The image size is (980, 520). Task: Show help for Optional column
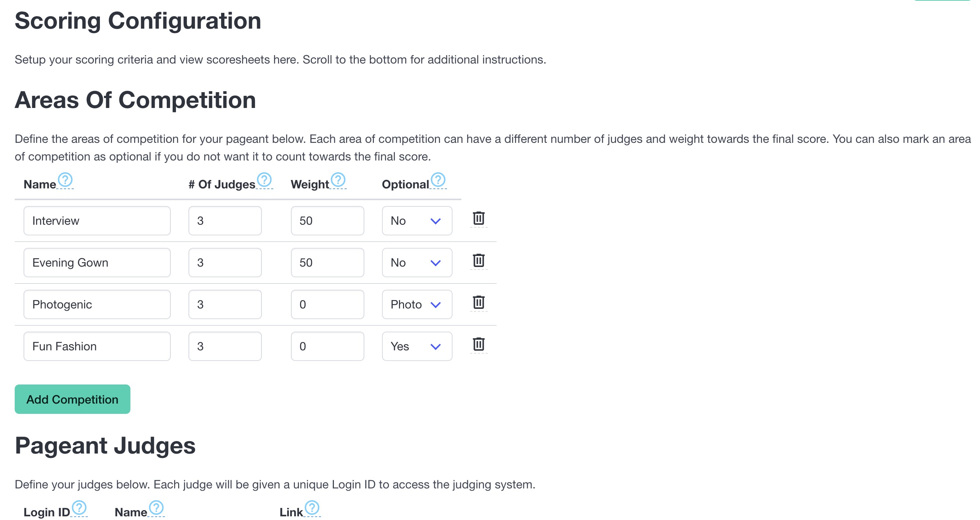pyautogui.click(x=438, y=180)
